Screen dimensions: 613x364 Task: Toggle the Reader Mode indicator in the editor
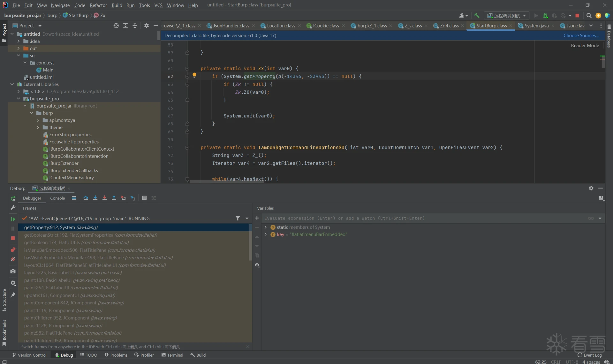tap(585, 46)
